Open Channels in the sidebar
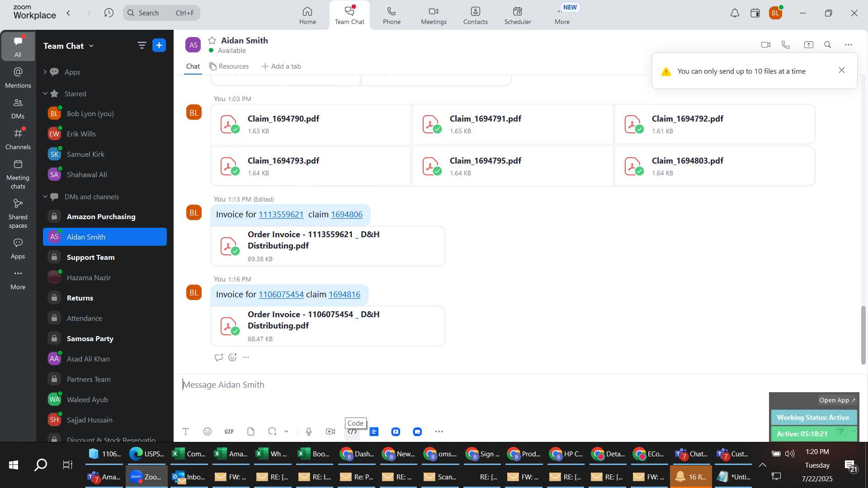This screenshot has height=488, width=868. pos(18,139)
